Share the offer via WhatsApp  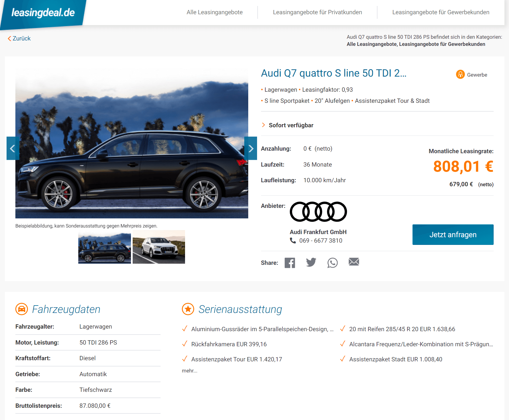[333, 263]
